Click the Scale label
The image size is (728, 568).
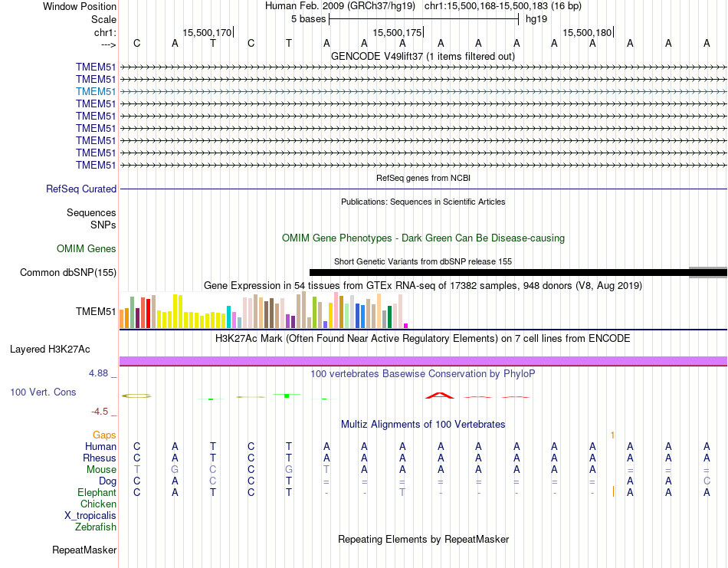tap(103, 19)
